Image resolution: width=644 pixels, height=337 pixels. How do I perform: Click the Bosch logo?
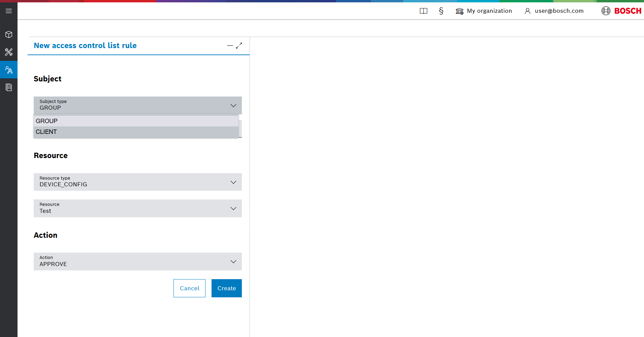click(621, 11)
